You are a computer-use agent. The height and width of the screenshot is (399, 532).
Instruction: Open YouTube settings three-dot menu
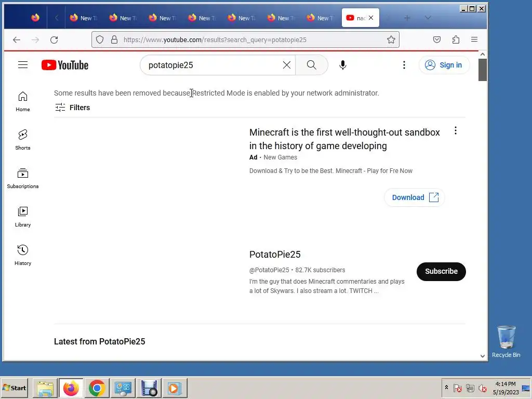[x=404, y=65]
